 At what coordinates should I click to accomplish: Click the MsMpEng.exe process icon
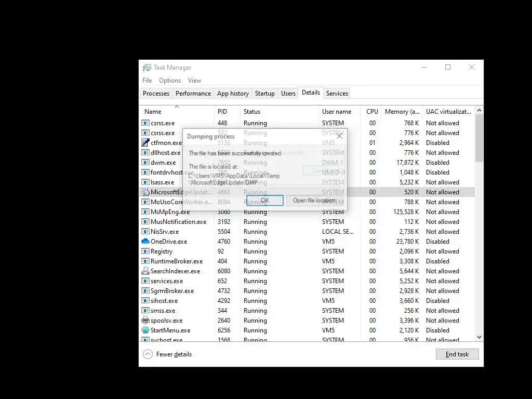[145, 212]
